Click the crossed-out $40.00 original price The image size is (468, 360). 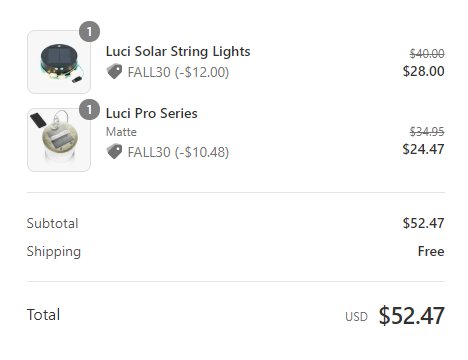point(427,53)
